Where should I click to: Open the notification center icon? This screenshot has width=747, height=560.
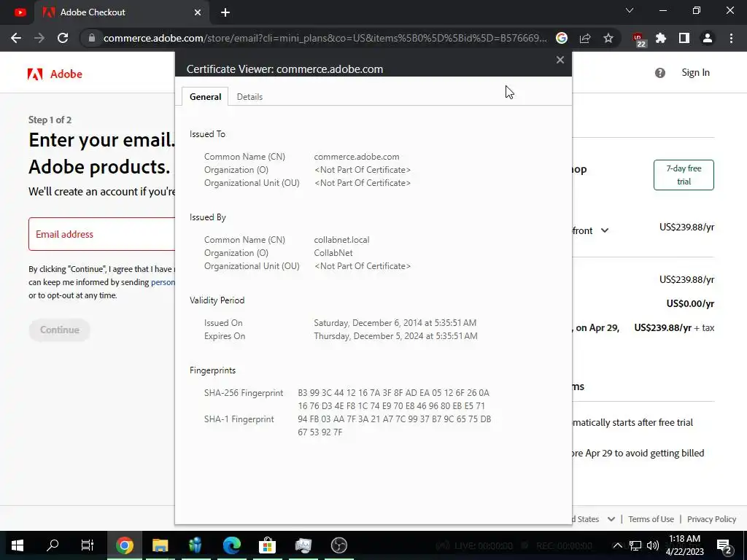[x=724, y=545]
